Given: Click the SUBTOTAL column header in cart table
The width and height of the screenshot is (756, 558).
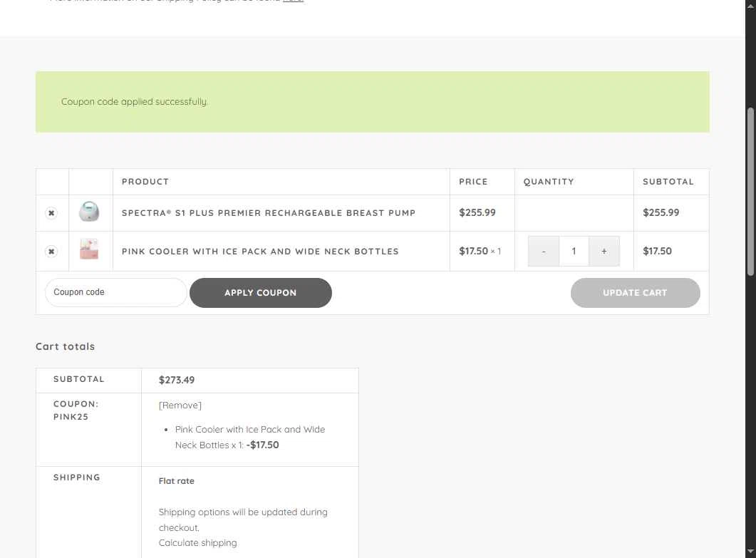Looking at the screenshot, I should point(668,182).
